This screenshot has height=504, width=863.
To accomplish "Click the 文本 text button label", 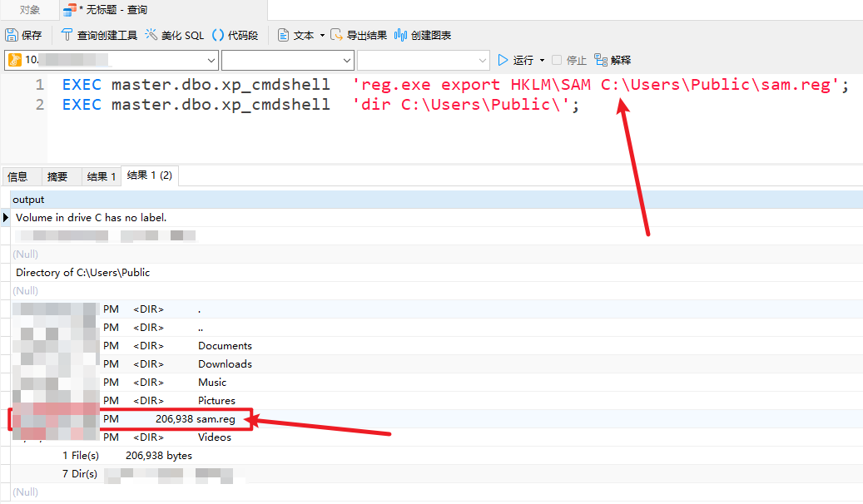I will click(303, 35).
